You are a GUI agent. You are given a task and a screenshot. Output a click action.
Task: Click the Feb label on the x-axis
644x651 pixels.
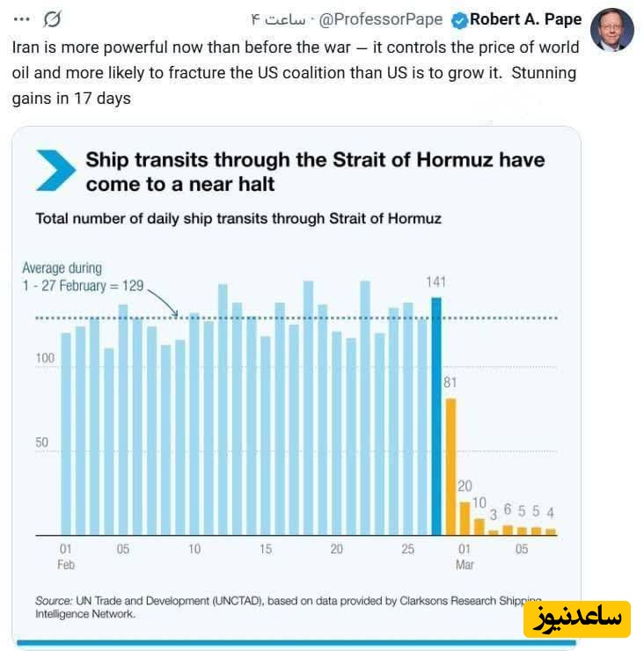point(66,565)
